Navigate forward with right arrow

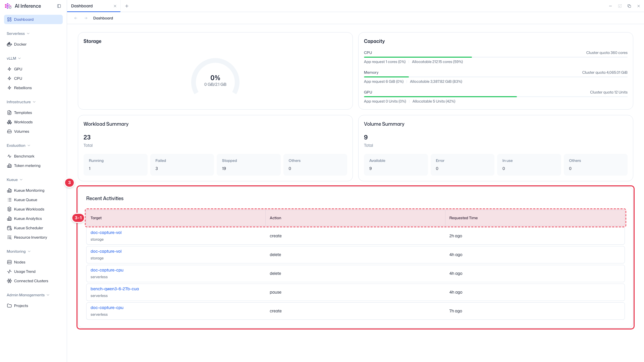pyautogui.click(x=86, y=18)
